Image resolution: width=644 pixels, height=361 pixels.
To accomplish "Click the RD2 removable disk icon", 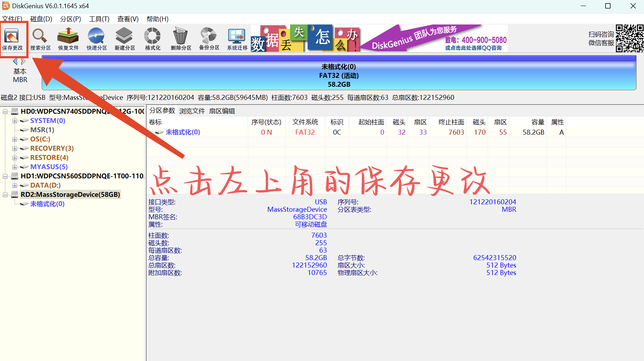I will [x=15, y=194].
